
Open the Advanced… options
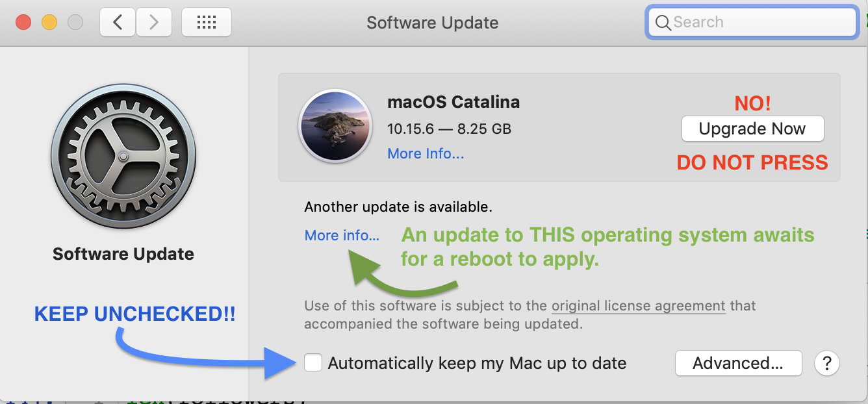738,363
